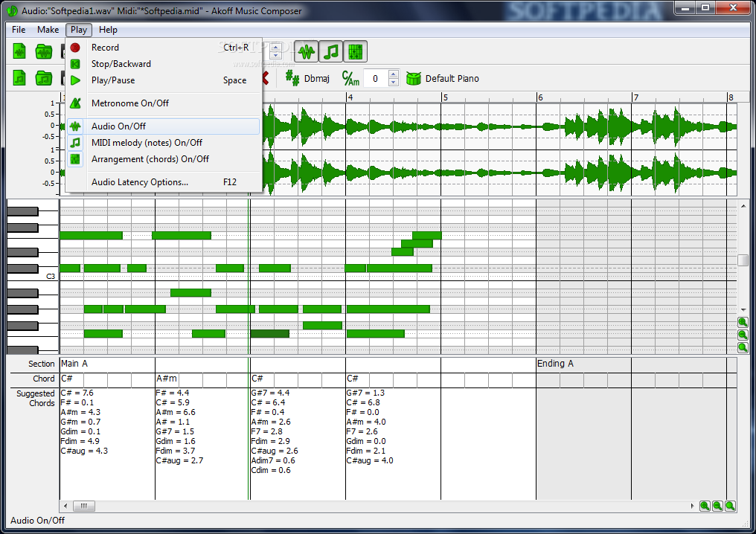Toggle the MIDI melody note toolbar button

pyautogui.click(x=330, y=51)
